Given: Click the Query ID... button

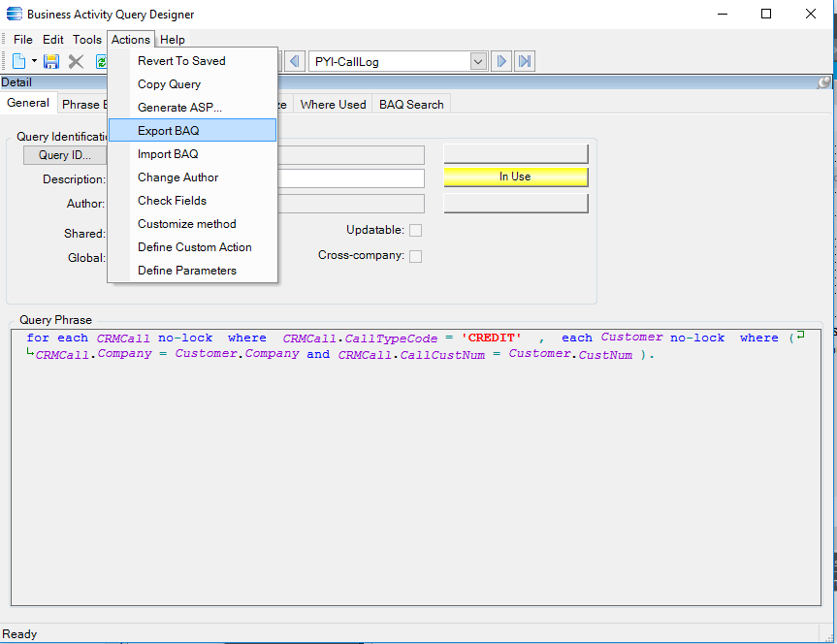Looking at the screenshot, I should click(65, 155).
